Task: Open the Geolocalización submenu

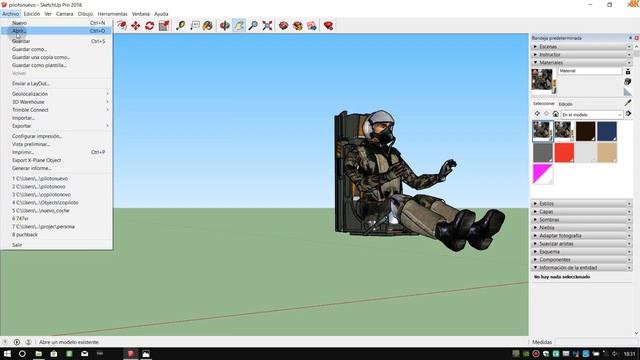Action: point(56,94)
